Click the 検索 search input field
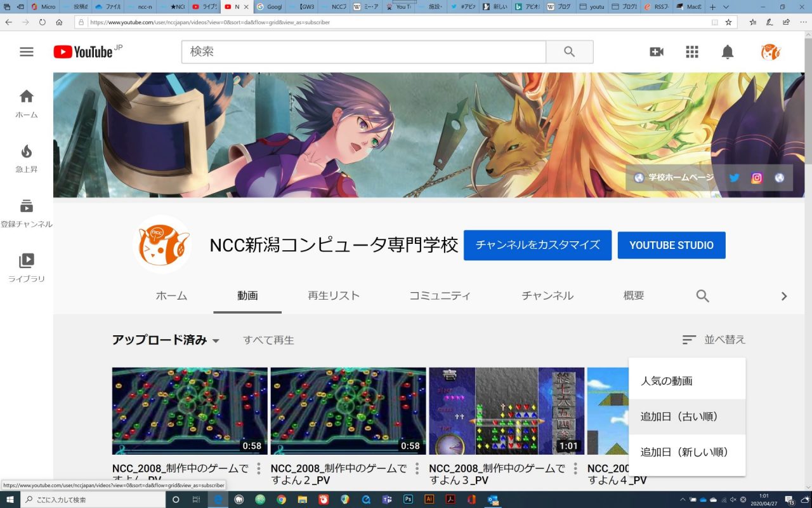This screenshot has height=508, width=812. [363, 52]
